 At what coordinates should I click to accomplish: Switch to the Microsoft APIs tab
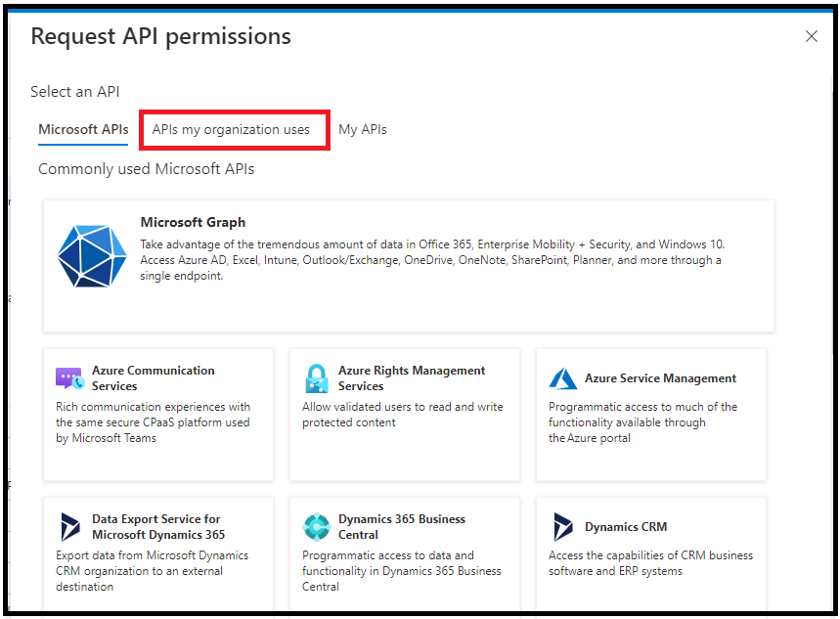pyautogui.click(x=82, y=129)
